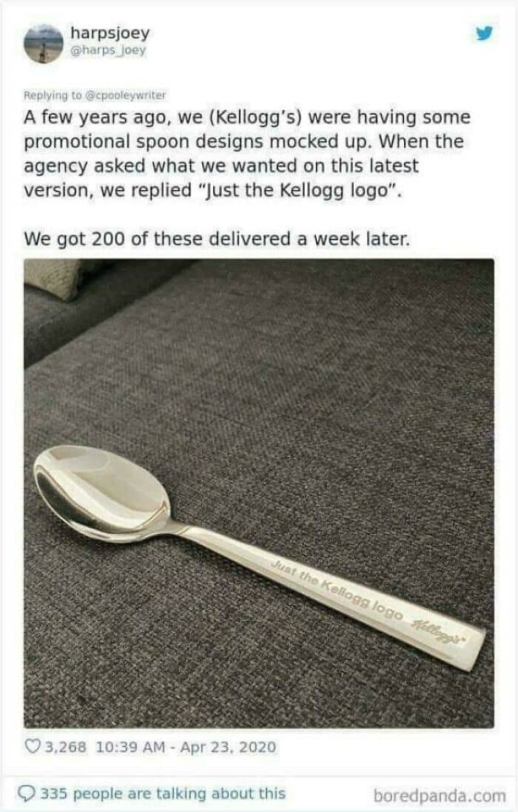The width and height of the screenshot is (518, 812).
Task: Open the 10:39 AM - Apr 23, 2020 timestamp
Action: [x=186, y=747]
